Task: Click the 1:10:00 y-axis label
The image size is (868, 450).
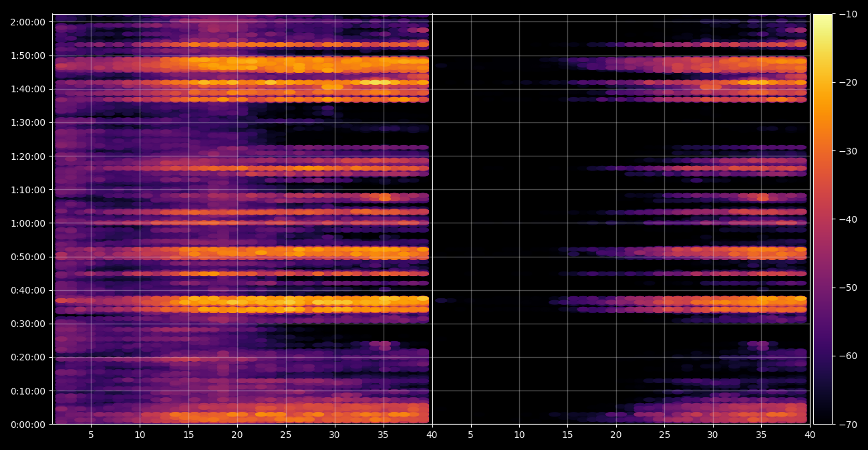Action: (28, 189)
